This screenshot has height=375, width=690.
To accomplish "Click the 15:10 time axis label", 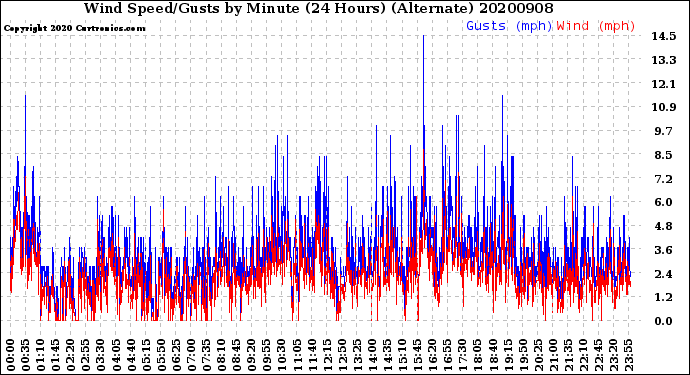I will [402, 355].
